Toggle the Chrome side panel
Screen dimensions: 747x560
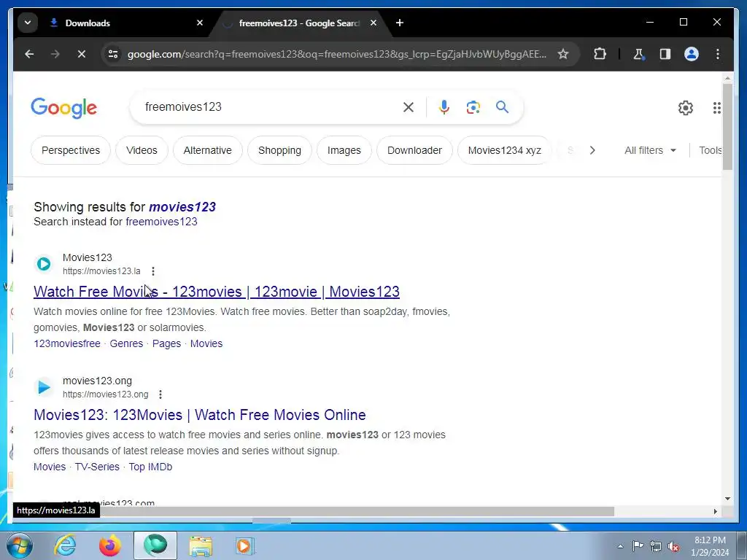click(x=665, y=54)
